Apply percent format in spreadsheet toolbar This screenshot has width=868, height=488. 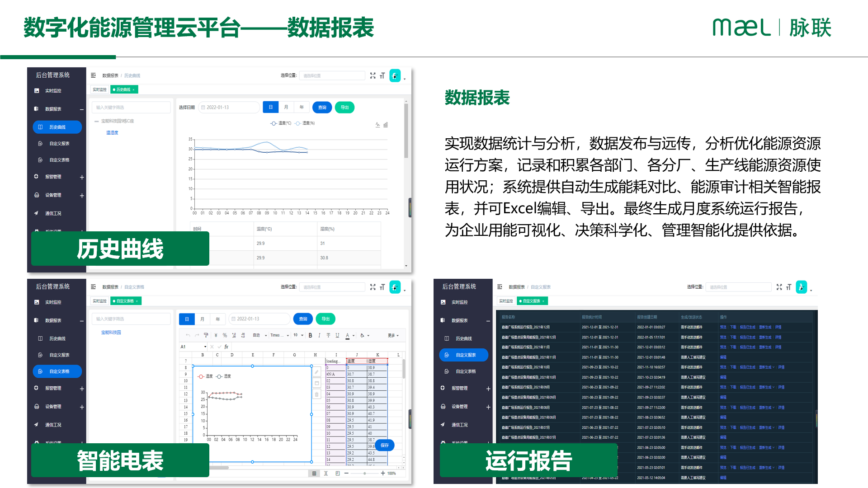coord(225,335)
